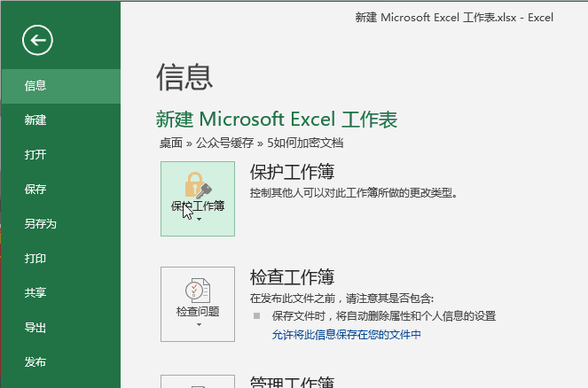Click the lock and key 保护工作簿 icon
The image size is (588, 388).
click(x=198, y=185)
